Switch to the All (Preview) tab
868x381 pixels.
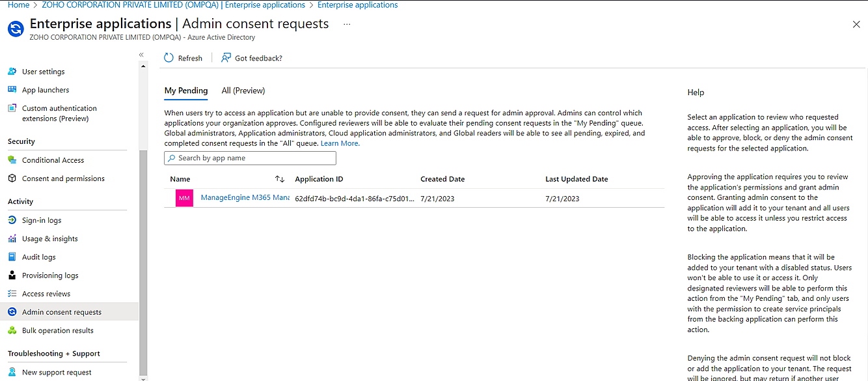[x=243, y=90]
